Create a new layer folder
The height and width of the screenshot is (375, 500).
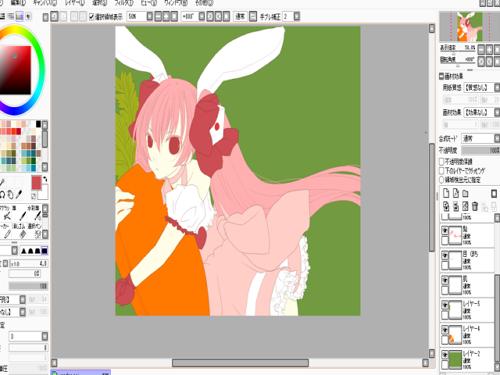tap(465, 193)
